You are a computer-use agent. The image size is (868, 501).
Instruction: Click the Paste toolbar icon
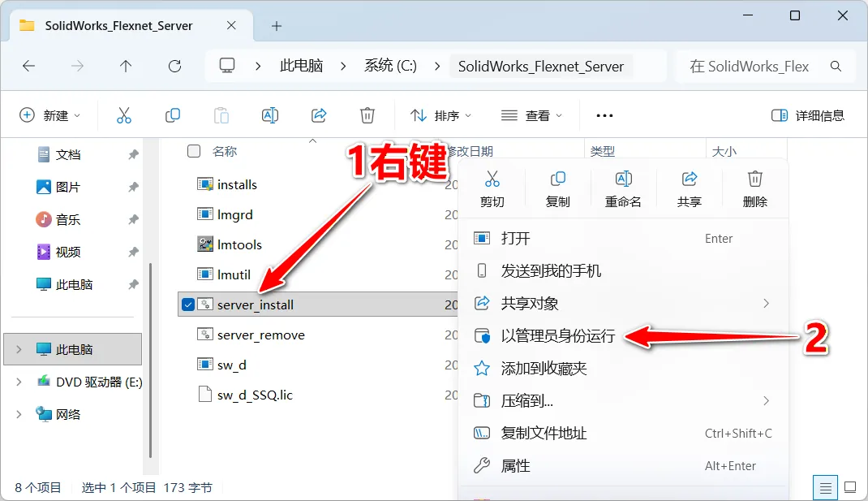[221, 115]
